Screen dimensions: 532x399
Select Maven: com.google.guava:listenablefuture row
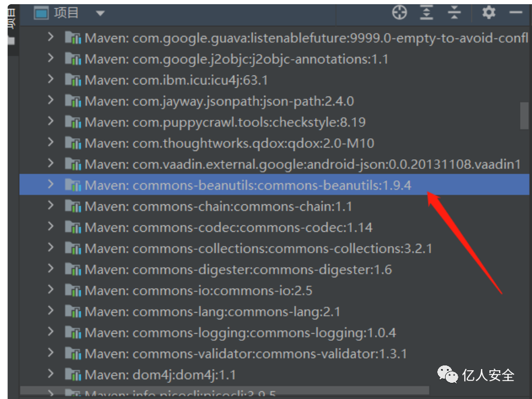(274, 38)
